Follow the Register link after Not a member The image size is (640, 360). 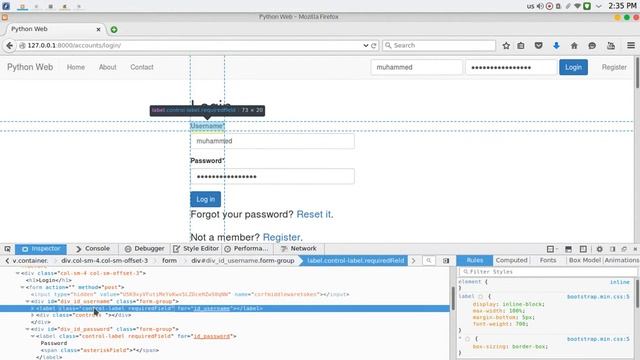tap(282, 237)
